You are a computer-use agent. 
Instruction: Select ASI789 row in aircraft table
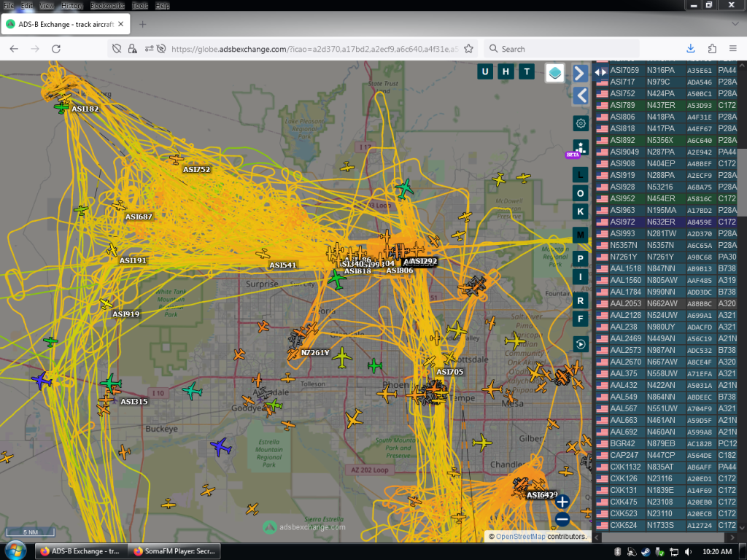click(x=667, y=105)
